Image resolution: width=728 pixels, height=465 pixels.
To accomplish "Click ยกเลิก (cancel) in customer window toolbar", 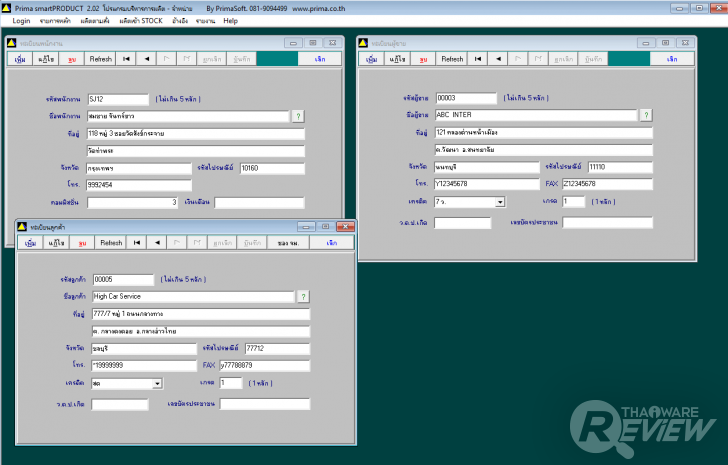I will (222, 243).
